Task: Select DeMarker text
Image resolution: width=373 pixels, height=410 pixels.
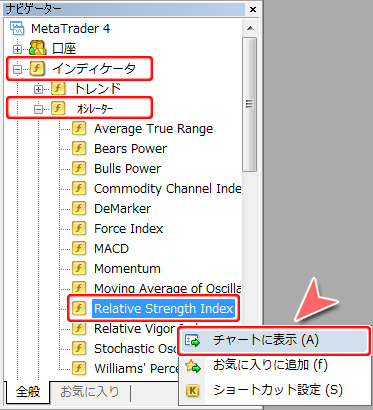Action: click(122, 209)
